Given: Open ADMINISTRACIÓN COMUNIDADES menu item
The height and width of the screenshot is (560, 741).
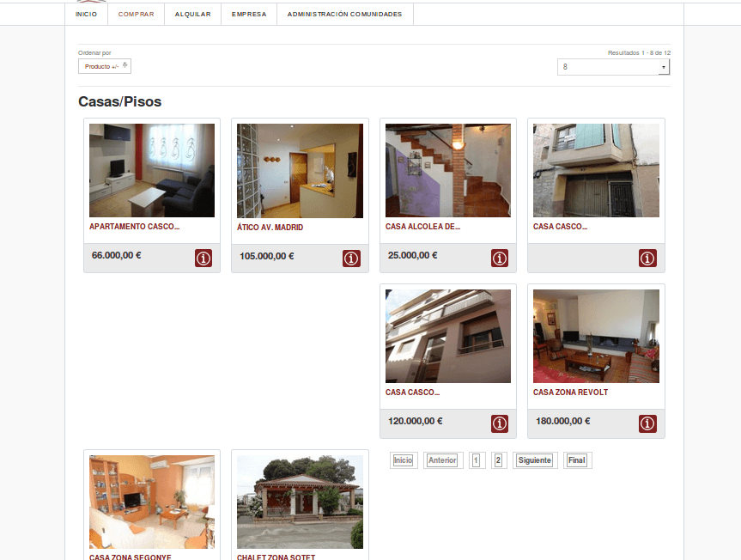Looking at the screenshot, I should tap(344, 15).
